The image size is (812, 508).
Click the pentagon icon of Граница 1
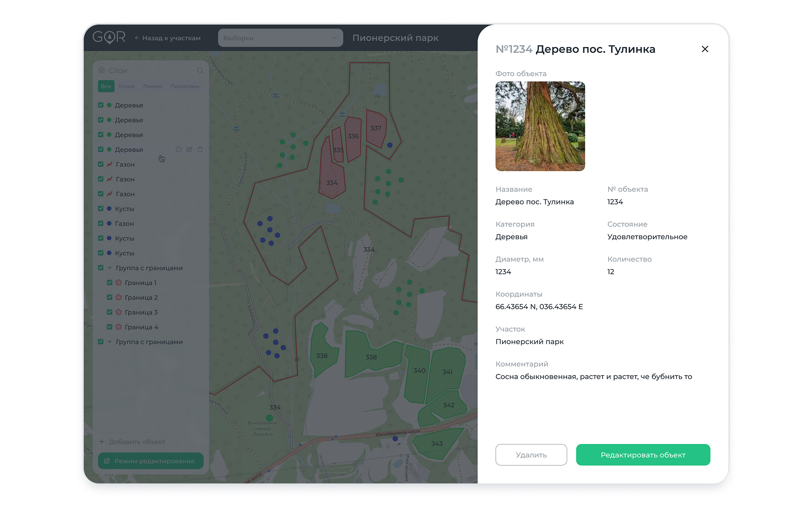tap(119, 282)
